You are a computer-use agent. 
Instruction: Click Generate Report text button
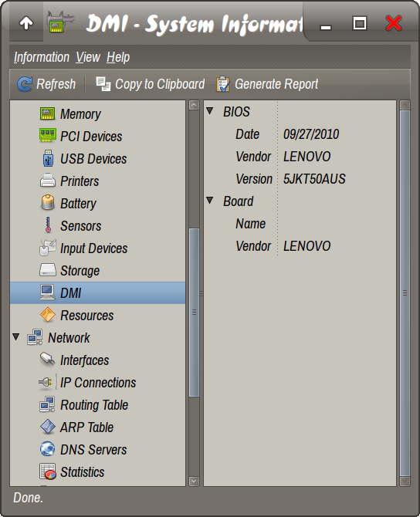click(276, 84)
